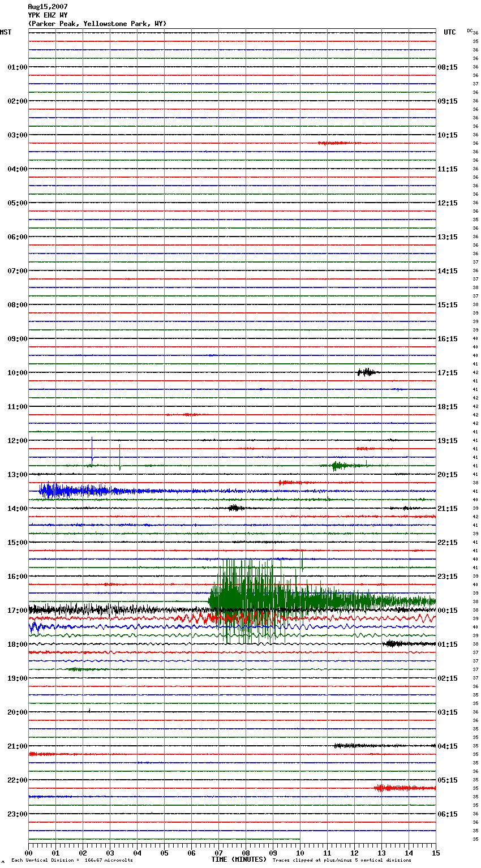This screenshot has height=868, width=481.
Task: Click the Aug15,2007 date header
Action: click(x=48, y=7)
